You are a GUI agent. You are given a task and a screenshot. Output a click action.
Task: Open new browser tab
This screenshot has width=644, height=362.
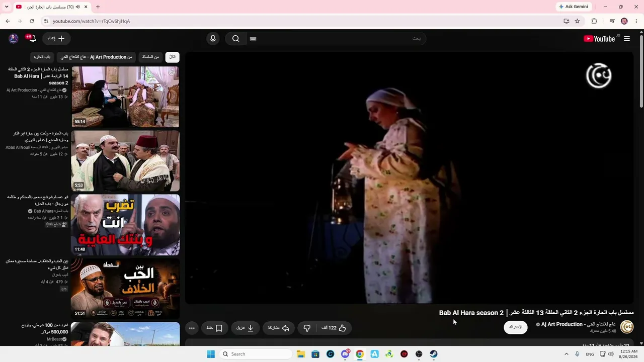tap(98, 7)
